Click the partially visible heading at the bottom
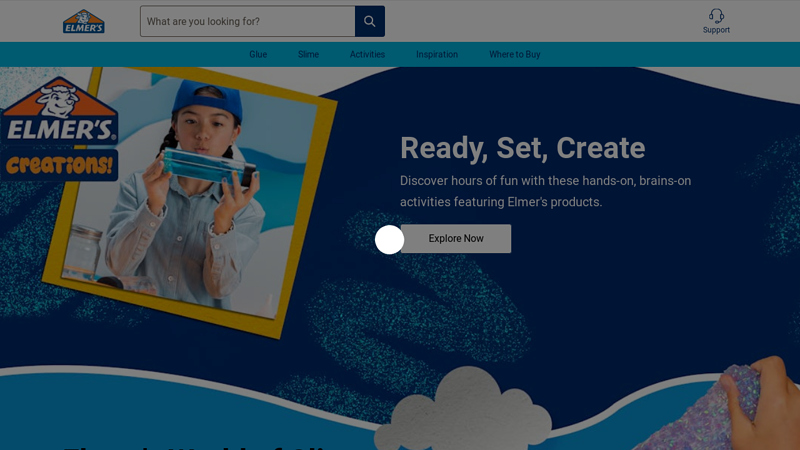The height and width of the screenshot is (450, 800). (x=200, y=445)
